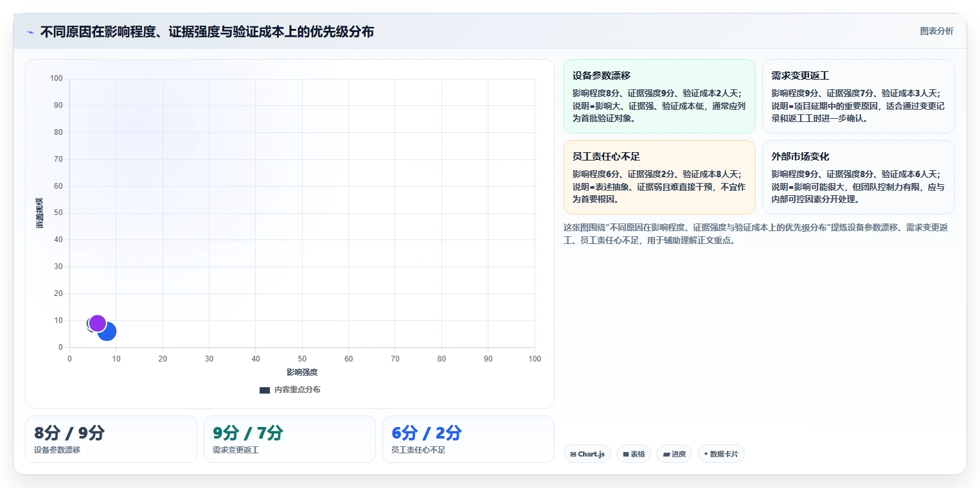Open the 外部市场变化 info card
Image resolution: width=980 pixels, height=488 pixels.
coord(858,177)
